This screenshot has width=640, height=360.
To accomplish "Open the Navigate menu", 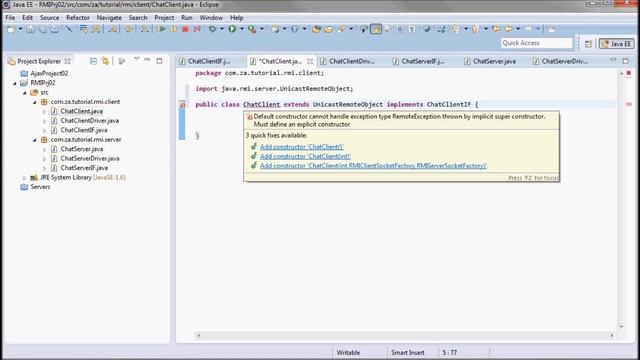I will point(109,18).
